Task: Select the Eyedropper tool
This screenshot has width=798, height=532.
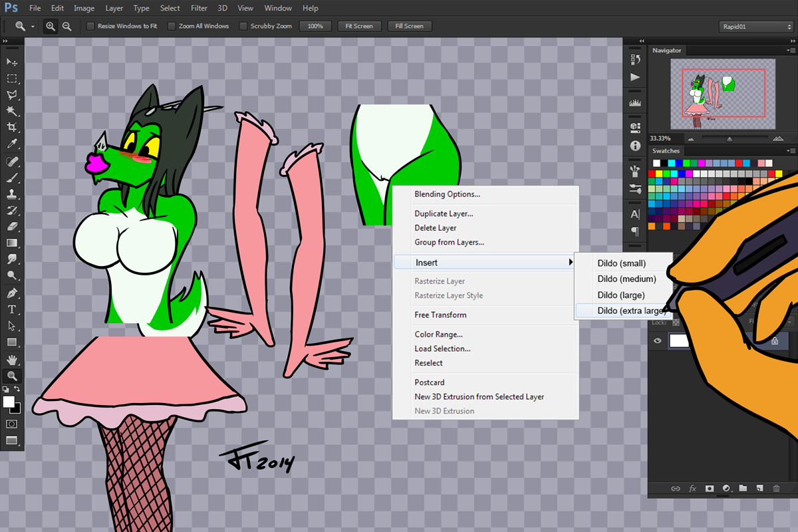Action: click(x=12, y=144)
